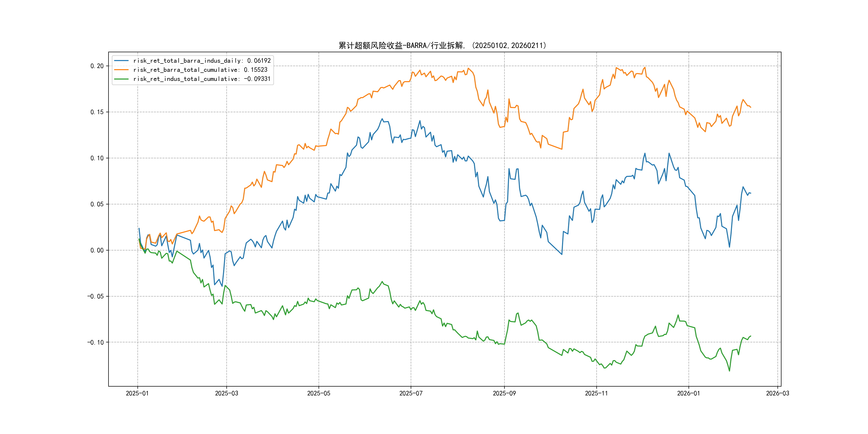Click the 2025-03 x-axis tick label
Screen dimensions: 868x434
coord(226,393)
